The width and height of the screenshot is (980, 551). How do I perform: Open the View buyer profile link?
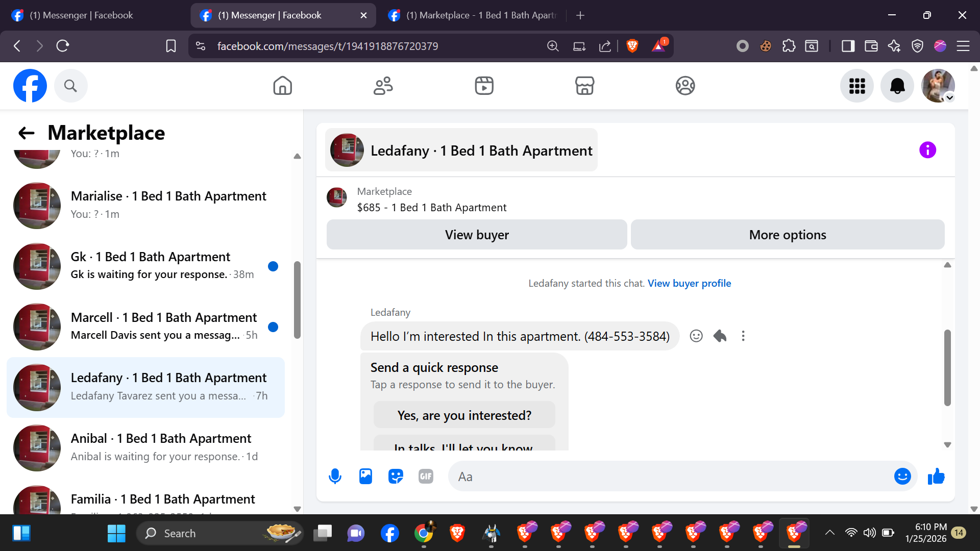click(689, 283)
